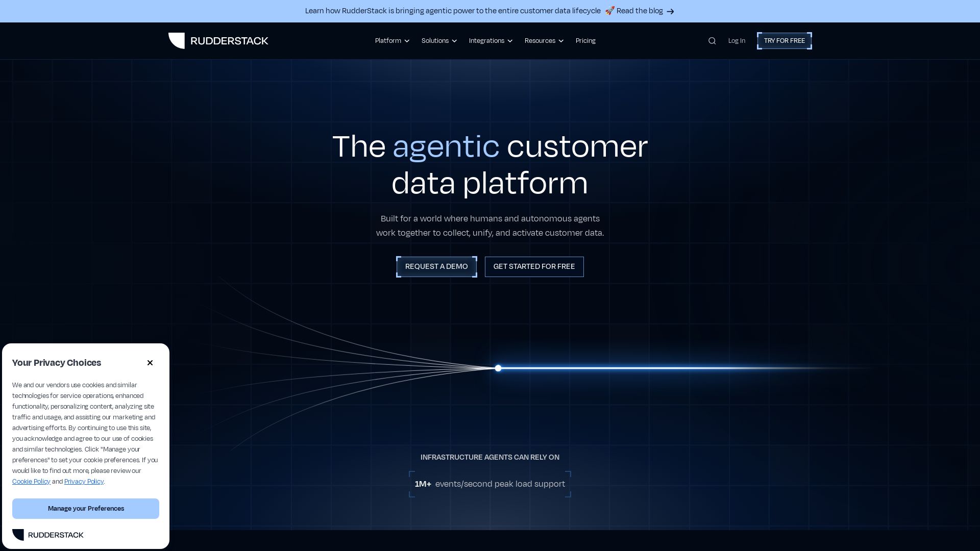Click the 1M+ events/second stat box
The image size is (980, 551).
(x=490, y=484)
